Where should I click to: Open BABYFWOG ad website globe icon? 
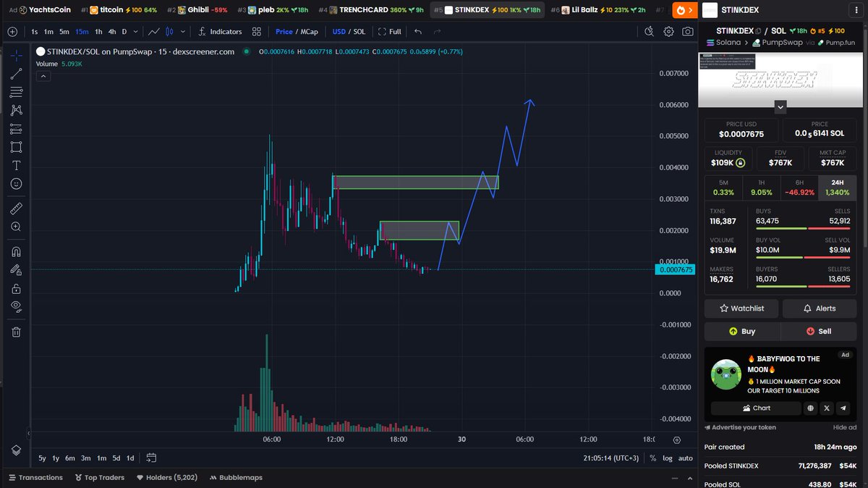tap(812, 408)
